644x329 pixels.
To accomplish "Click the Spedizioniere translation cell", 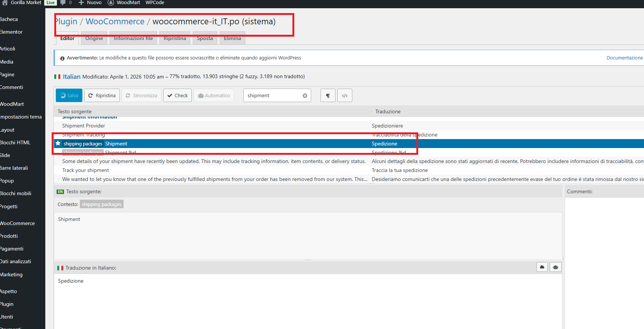I will point(388,126).
